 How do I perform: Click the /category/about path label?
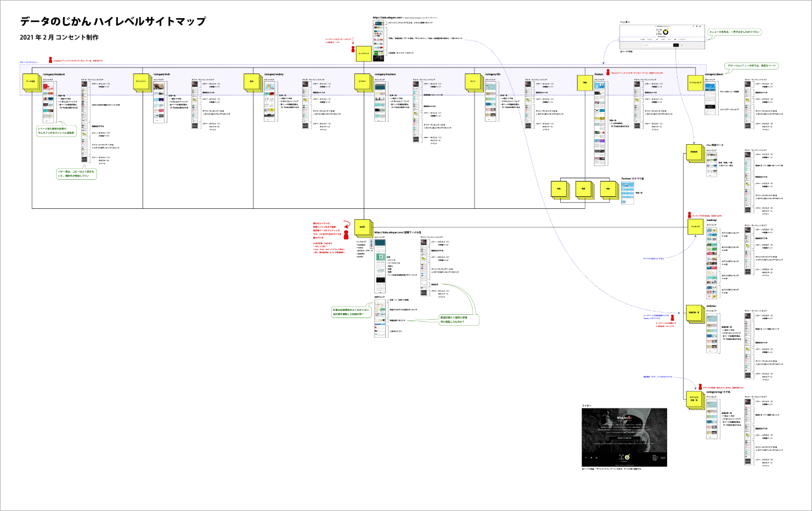(714, 74)
